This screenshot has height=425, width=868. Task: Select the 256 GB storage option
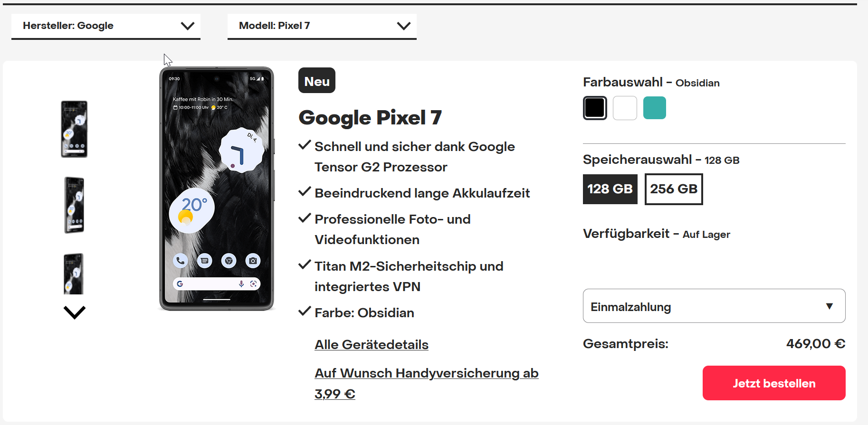click(674, 189)
